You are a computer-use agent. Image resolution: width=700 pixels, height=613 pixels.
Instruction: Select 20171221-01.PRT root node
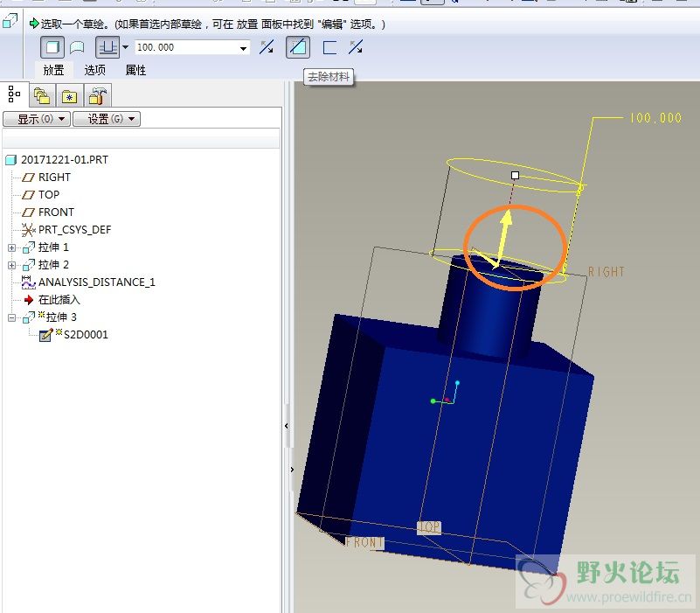(x=65, y=159)
